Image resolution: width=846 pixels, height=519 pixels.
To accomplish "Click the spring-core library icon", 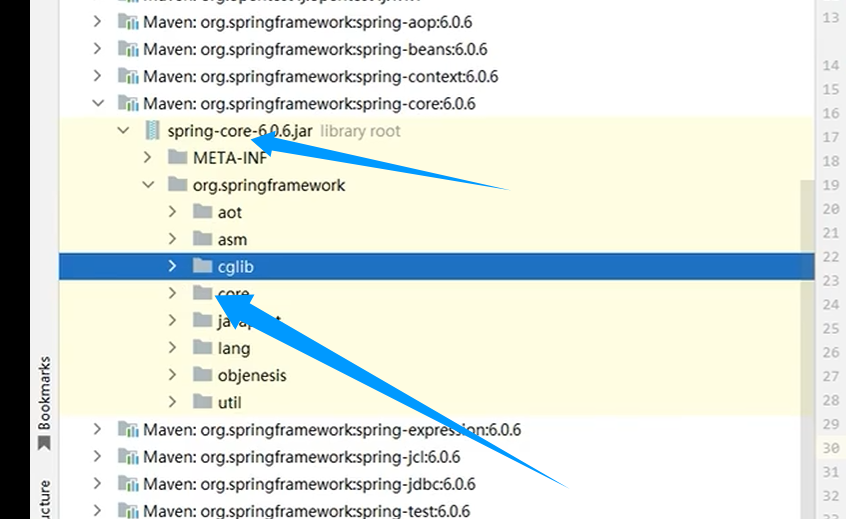I will click(128, 103).
